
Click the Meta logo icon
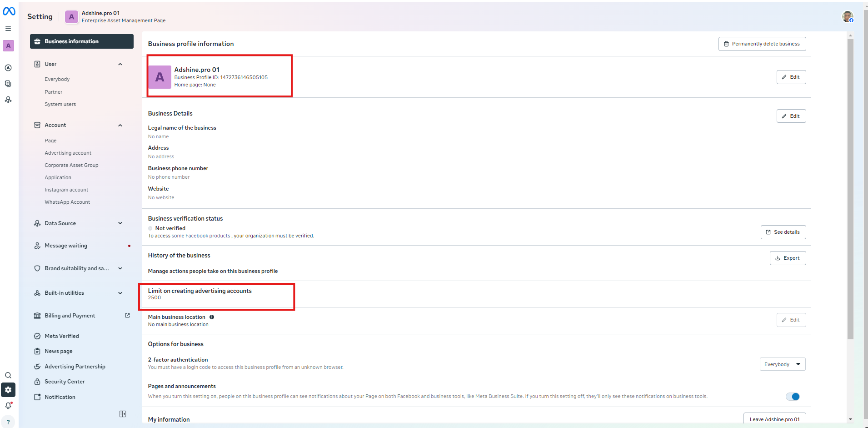[x=9, y=11]
